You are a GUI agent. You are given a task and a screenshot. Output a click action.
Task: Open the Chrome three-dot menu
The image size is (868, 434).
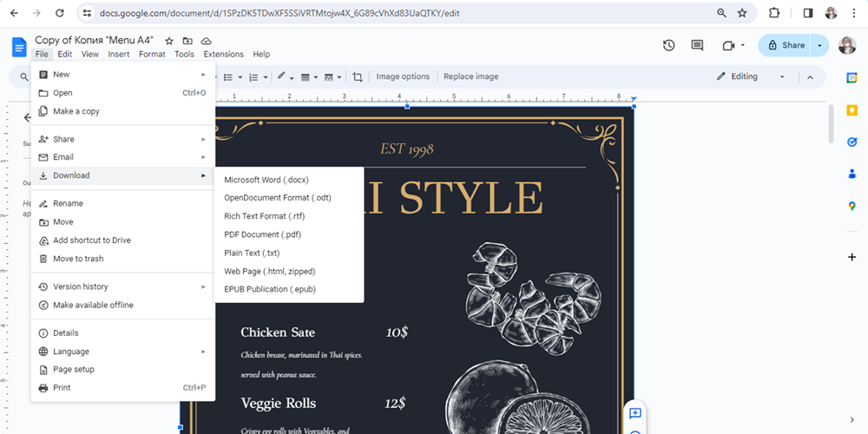pos(853,13)
